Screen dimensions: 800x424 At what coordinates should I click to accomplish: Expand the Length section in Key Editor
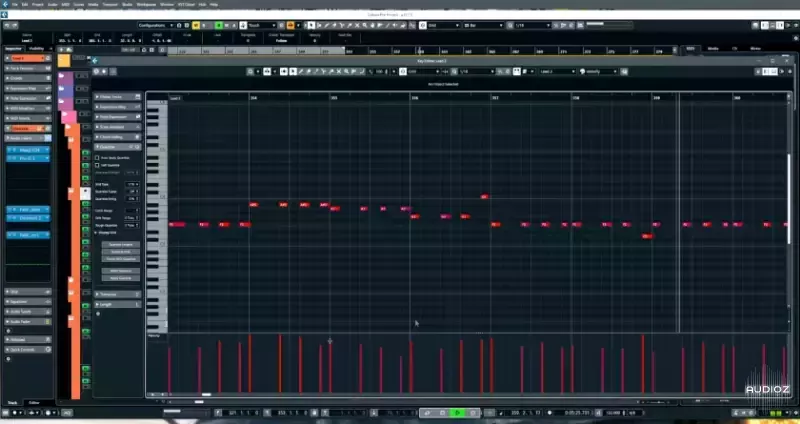click(117, 304)
